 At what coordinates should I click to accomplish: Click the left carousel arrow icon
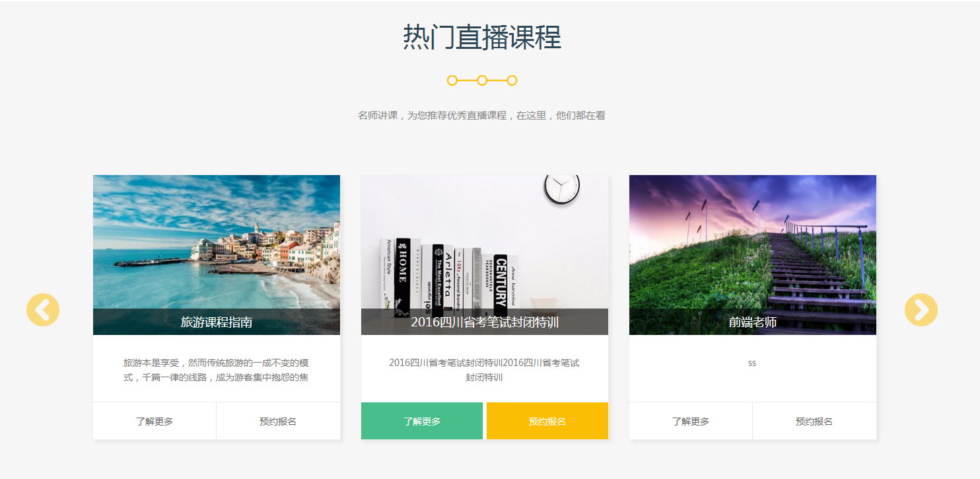click(x=43, y=310)
